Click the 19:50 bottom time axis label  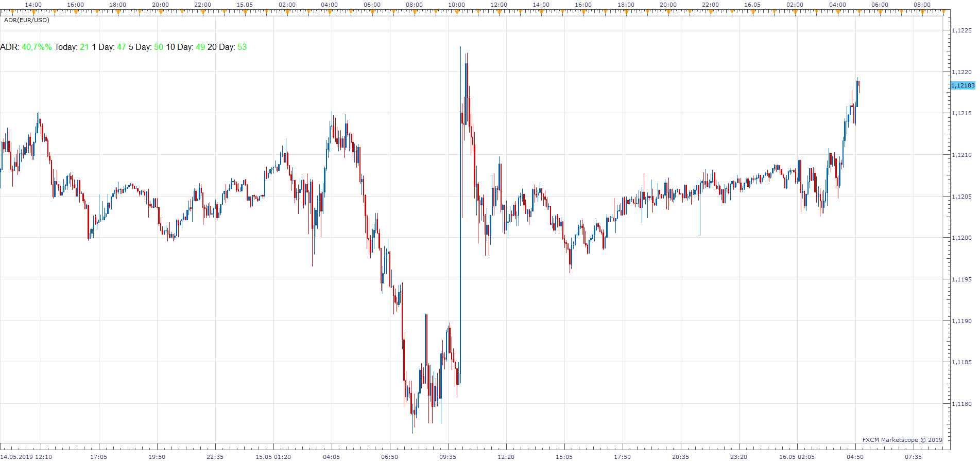157,457
